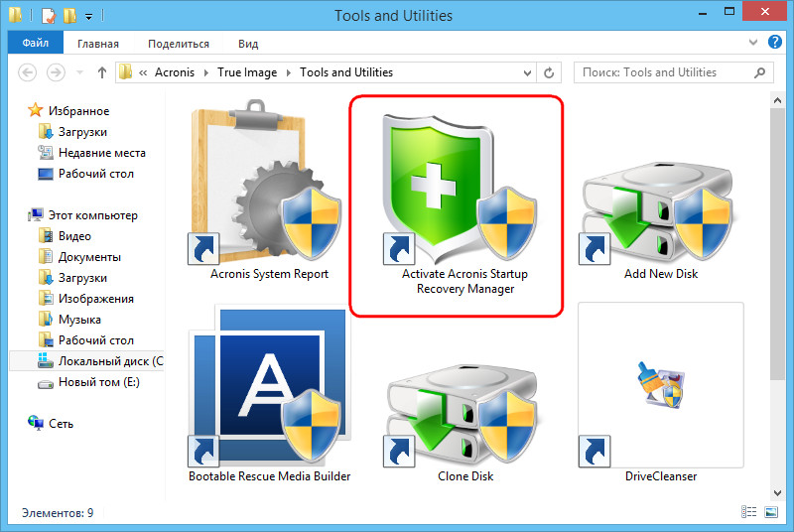The image size is (794, 532).
Task: Click quick access Properties icon in title bar
Action: click(x=49, y=16)
